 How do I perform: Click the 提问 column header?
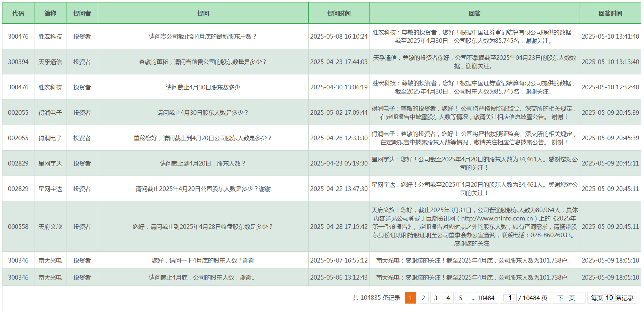[x=203, y=13]
